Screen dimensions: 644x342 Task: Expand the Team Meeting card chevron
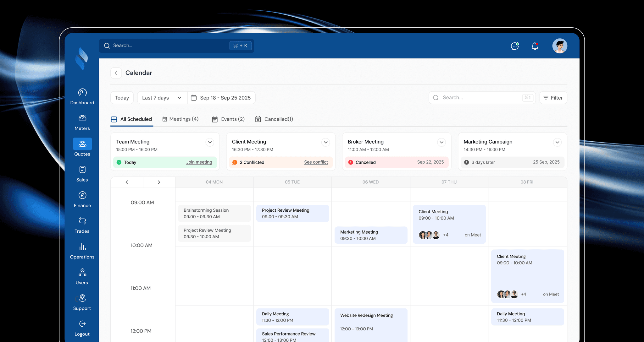pyautogui.click(x=210, y=142)
